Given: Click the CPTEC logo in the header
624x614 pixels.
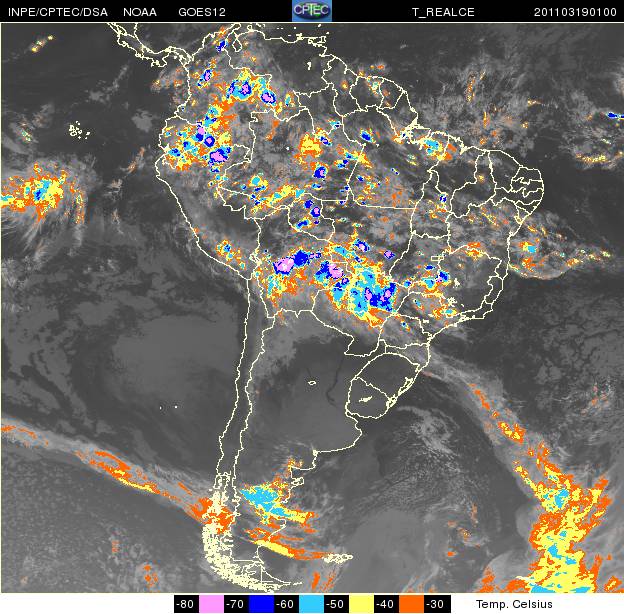Looking at the screenshot, I should coord(312,10).
